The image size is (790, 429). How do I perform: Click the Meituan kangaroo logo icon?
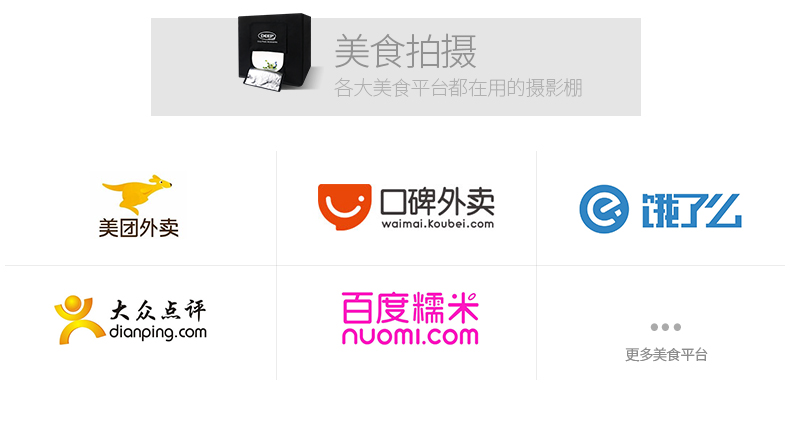[137, 195]
